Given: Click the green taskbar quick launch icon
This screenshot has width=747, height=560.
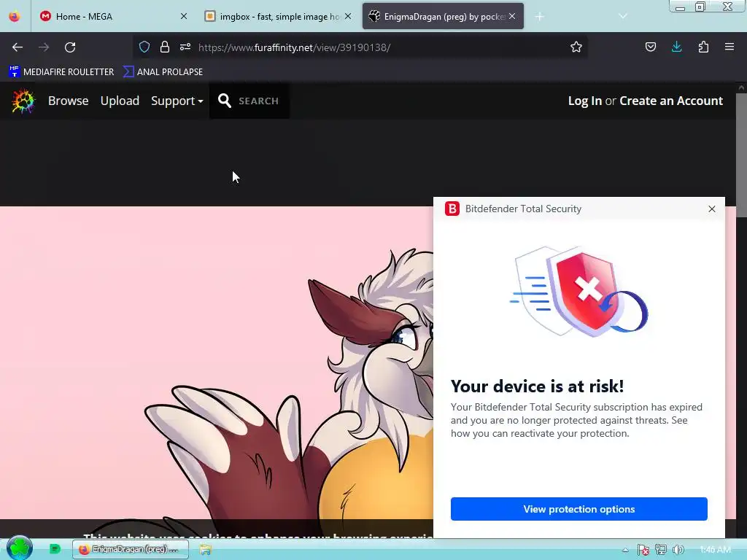Looking at the screenshot, I should [x=55, y=549].
